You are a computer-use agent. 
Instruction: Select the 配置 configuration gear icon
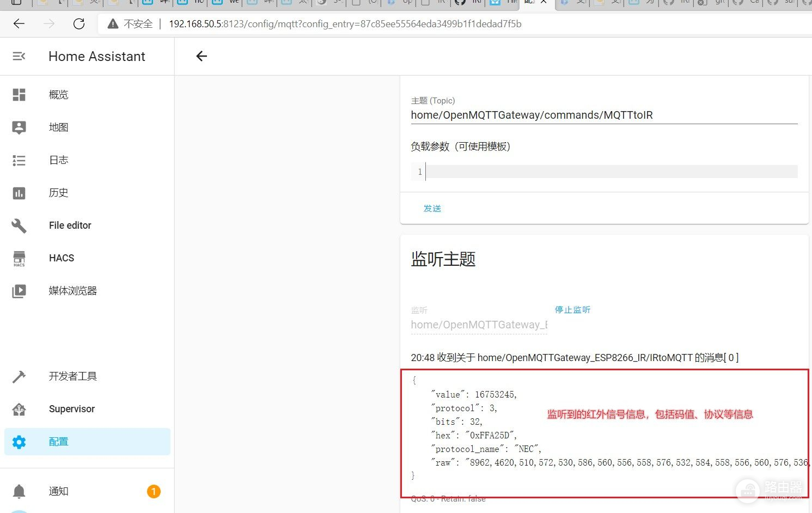tap(19, 442)
